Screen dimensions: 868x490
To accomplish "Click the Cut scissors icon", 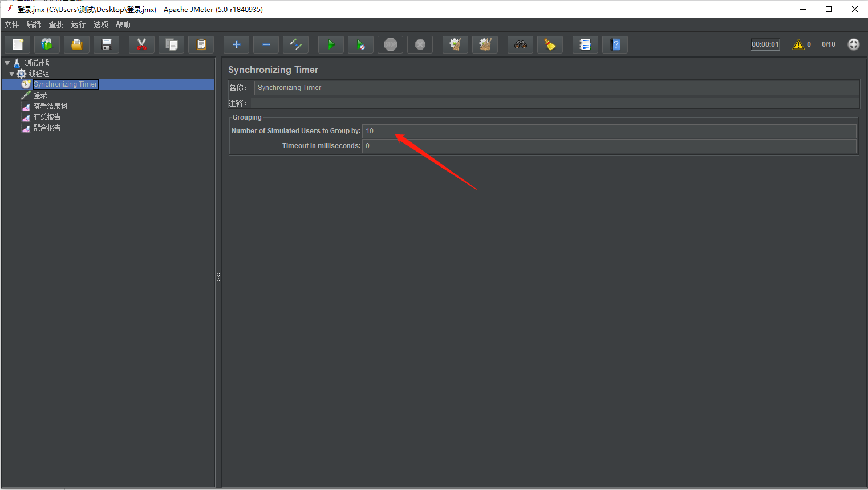I will tap(141, 44).
